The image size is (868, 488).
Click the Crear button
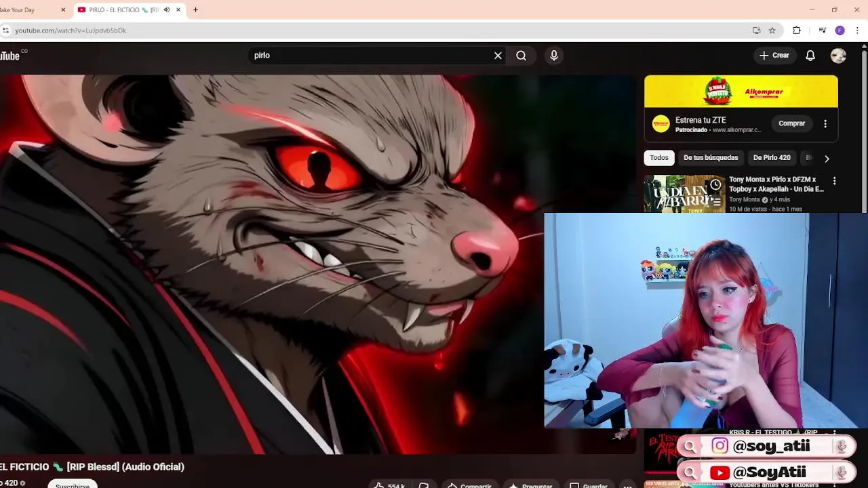pos(774,56)
